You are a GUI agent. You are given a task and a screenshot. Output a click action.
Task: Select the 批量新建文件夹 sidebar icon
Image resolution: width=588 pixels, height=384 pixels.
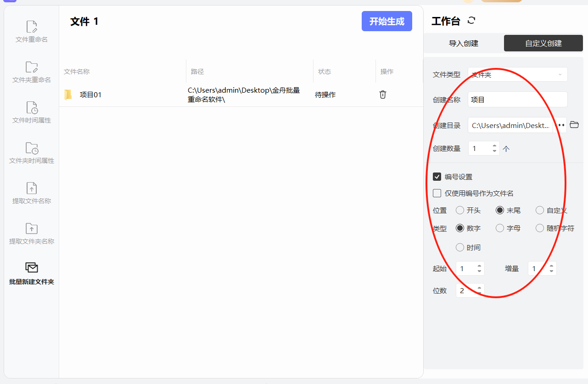[32, 267]
